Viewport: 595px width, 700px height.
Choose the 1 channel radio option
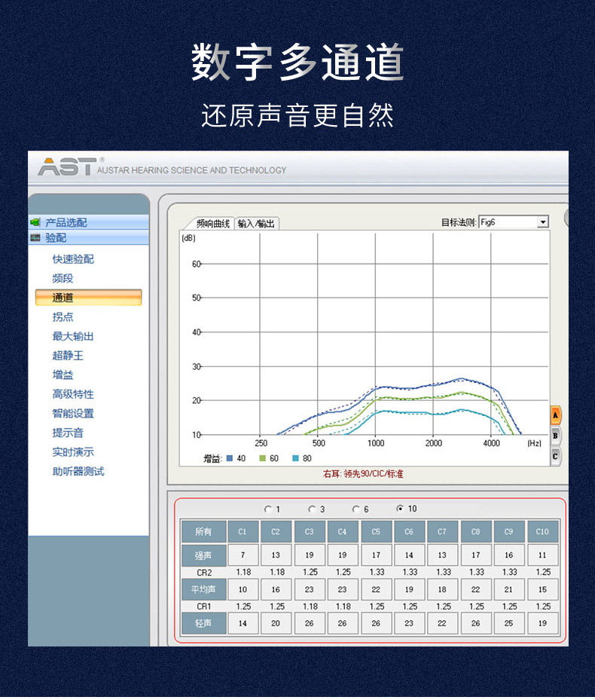click(x=268, y=509)
